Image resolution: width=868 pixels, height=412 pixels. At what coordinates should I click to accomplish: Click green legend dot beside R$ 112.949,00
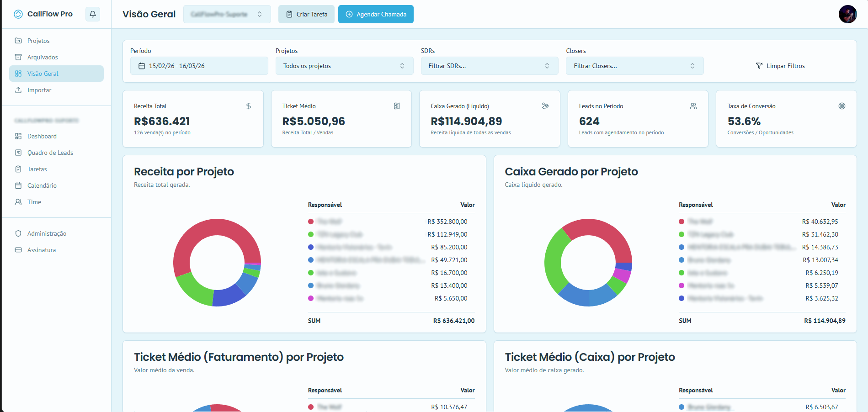pyautogui.click(x=311, y=234)
